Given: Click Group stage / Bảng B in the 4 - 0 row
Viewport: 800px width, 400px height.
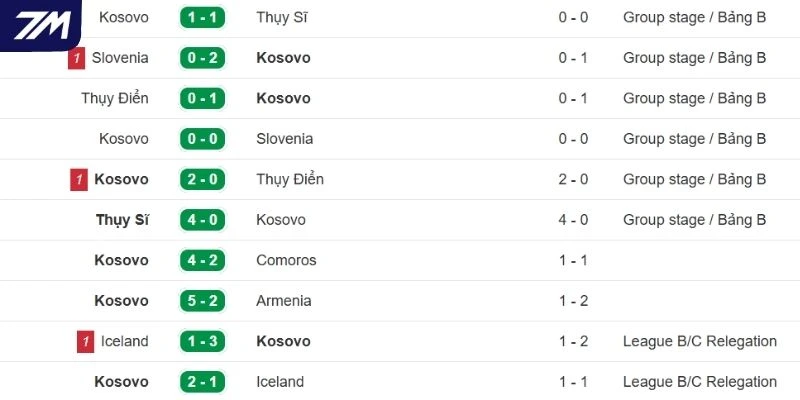Looking at the screenshot, I should tap(694, 220).
